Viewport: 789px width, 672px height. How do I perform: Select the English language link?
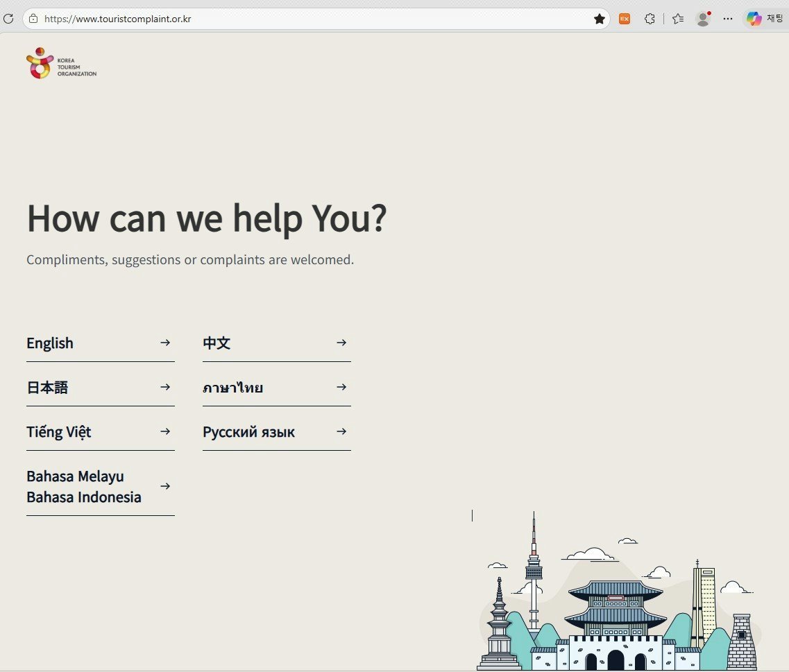pyautogui.click(x=101, y=343)
